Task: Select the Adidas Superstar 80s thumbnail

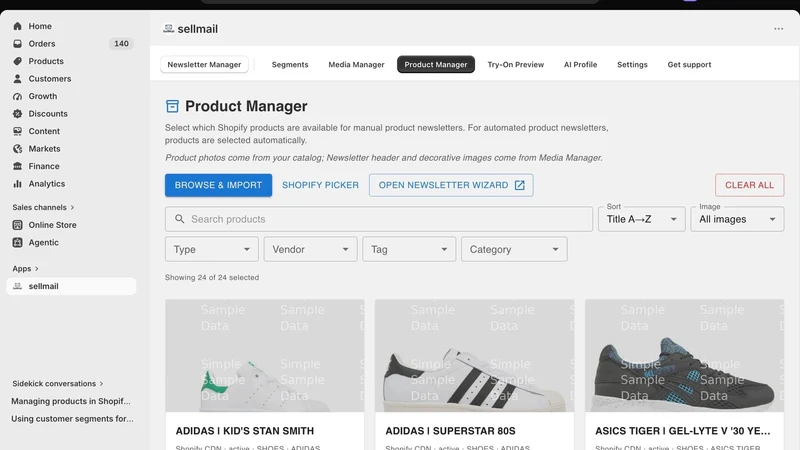Action: click(474, 356)
